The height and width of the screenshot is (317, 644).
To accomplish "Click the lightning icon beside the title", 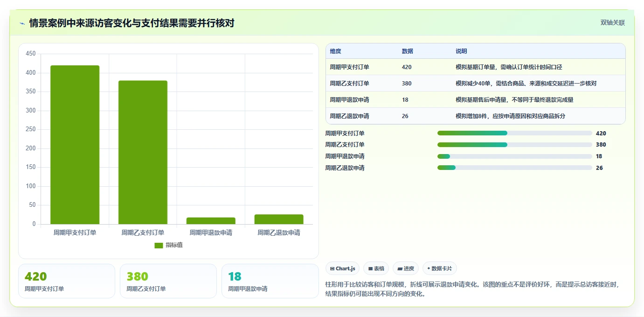I will (x=22, y=23).
